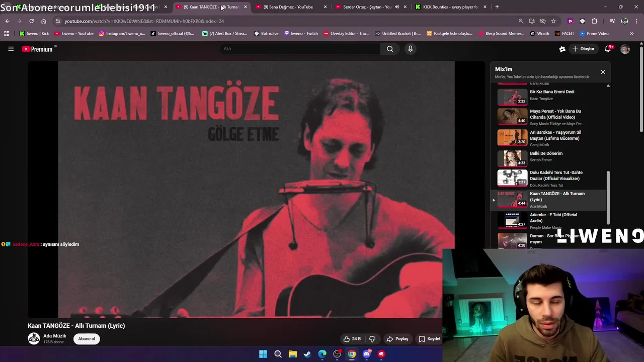Open the crossed-eye privacy icon in address bar
The height and width of the screenshot is (362, 644).
[x=542, y=21]
